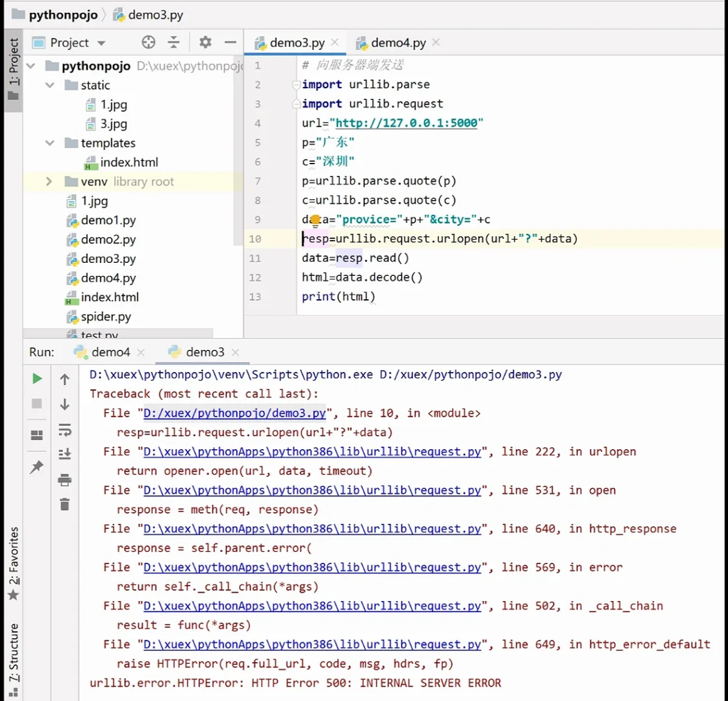Select demo2.py in project tree
The image size is (728, 701).
click(x=108, y=240)
